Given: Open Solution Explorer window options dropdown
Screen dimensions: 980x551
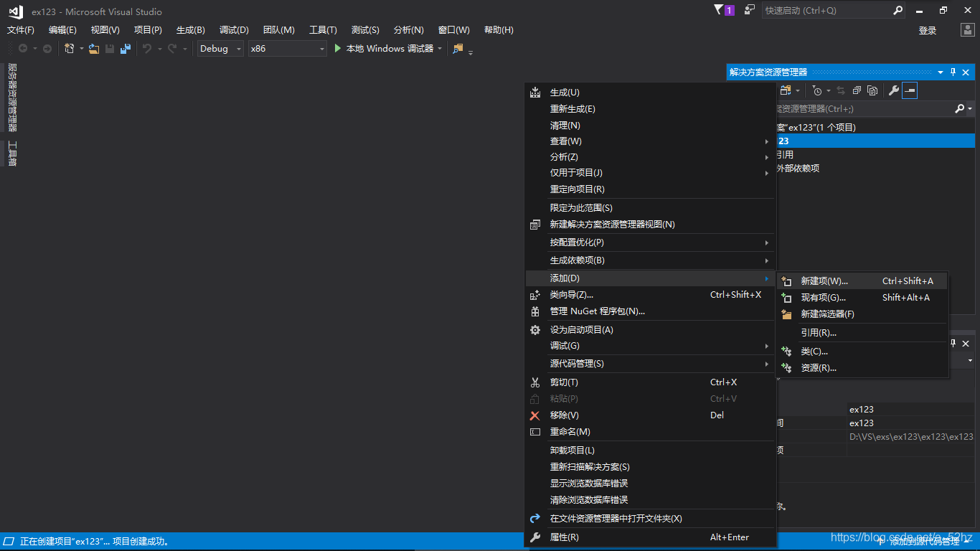Looking at the screenshot, I should coord(941,72).
